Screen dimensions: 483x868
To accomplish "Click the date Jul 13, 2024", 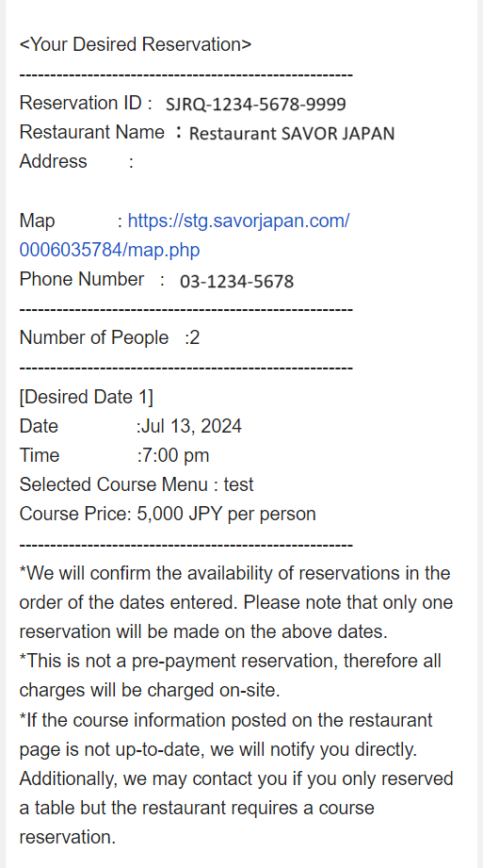I will click(x=191, y=426).
